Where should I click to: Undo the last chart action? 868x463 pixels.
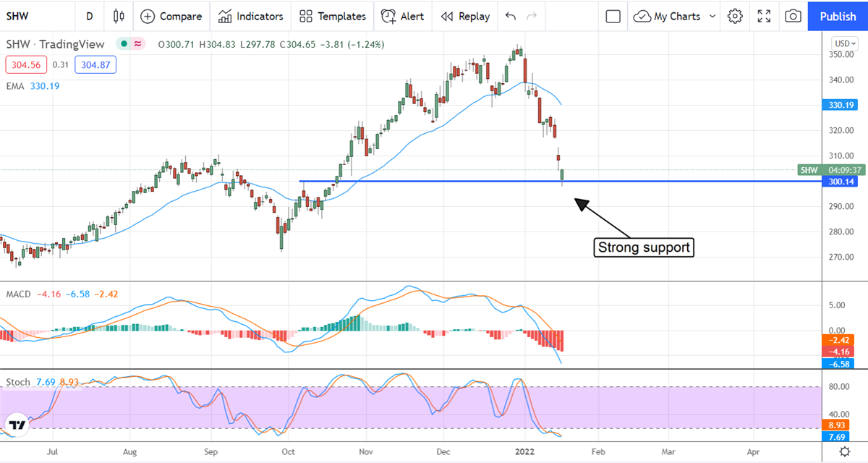(x=511, y=16)
